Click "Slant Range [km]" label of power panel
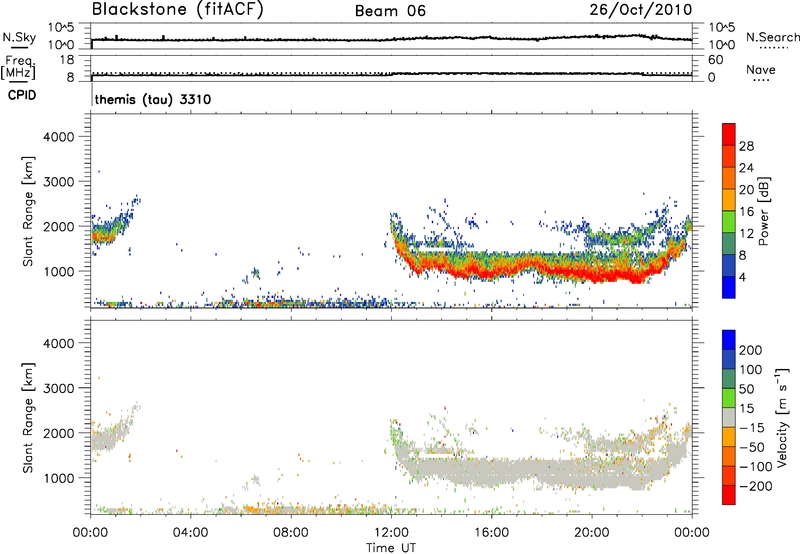 28,211
